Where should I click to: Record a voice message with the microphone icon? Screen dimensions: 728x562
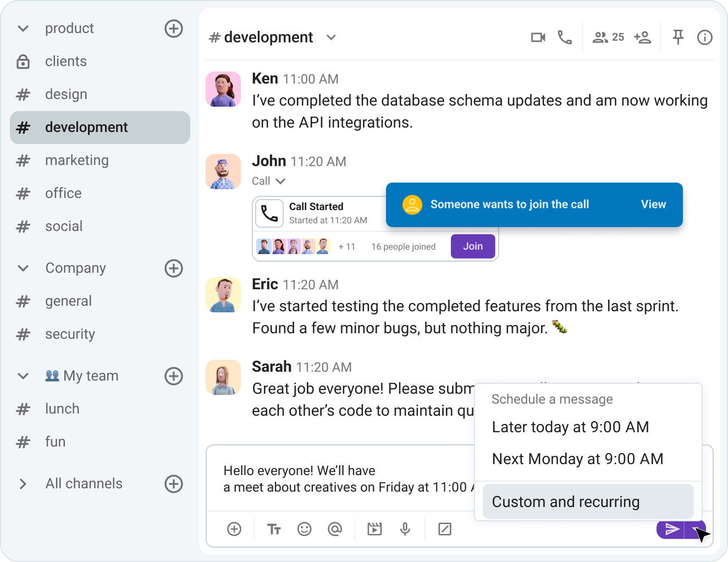tap(405, 529)
